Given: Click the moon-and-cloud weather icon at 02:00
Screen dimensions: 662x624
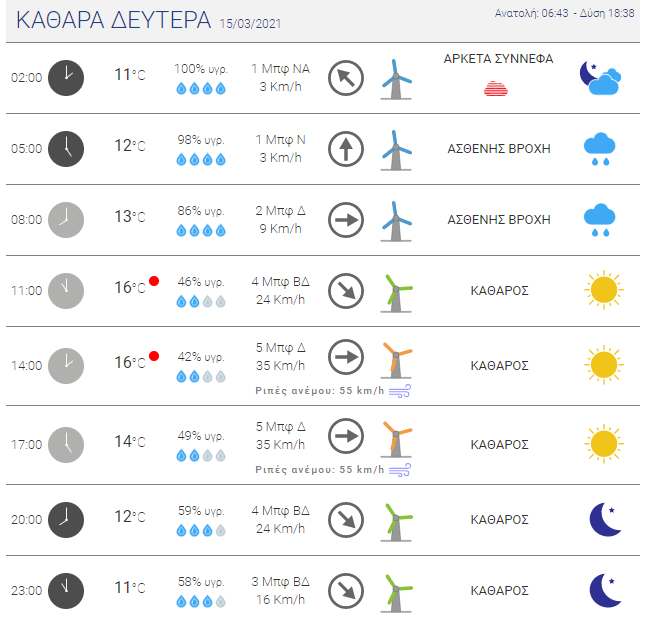Looking at the screenshot, I should [x=600, y=78].
